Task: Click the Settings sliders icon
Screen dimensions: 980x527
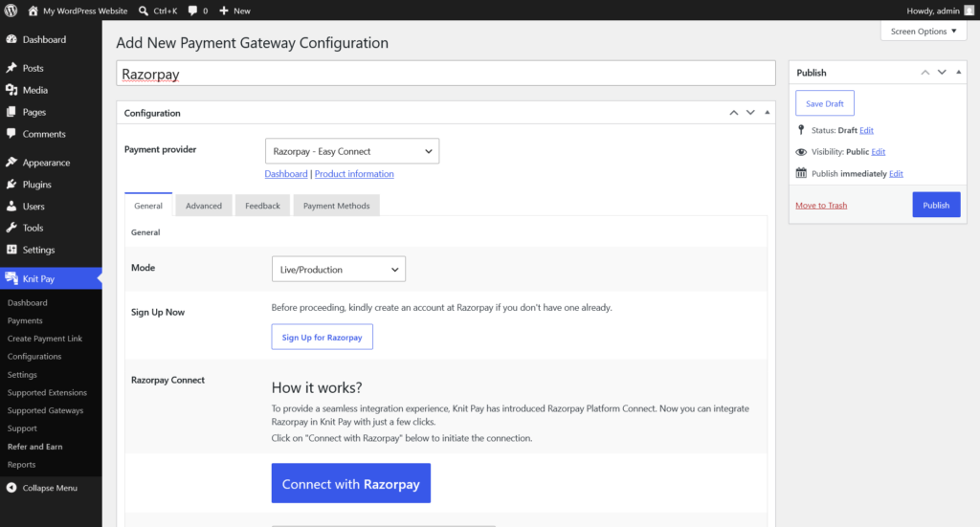Action: (11, 249)
